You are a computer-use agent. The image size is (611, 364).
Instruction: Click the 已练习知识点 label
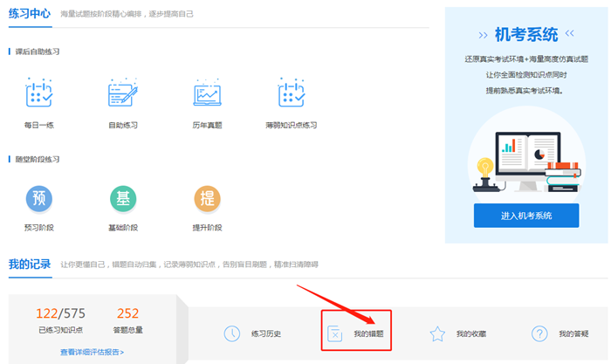coord(60,330)
